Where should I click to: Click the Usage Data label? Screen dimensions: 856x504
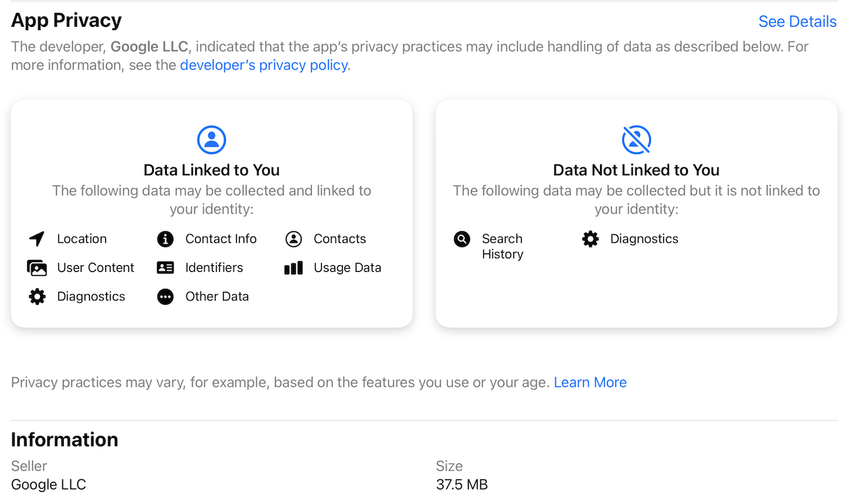[348, 267]
